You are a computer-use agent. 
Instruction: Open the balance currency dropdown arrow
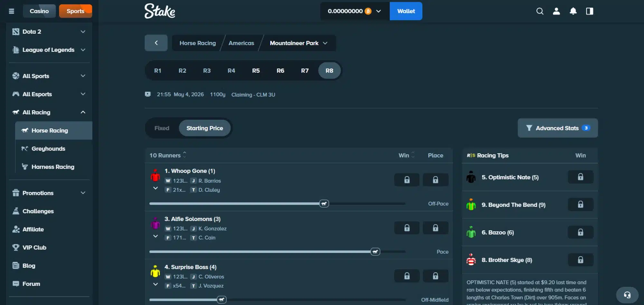378,11
